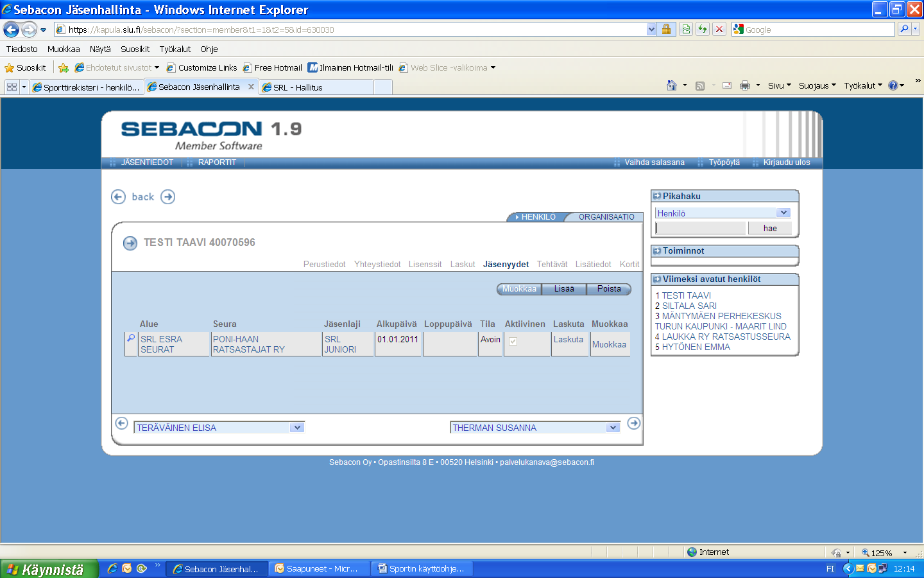Open the Help question mark icon

click(893, 85)
